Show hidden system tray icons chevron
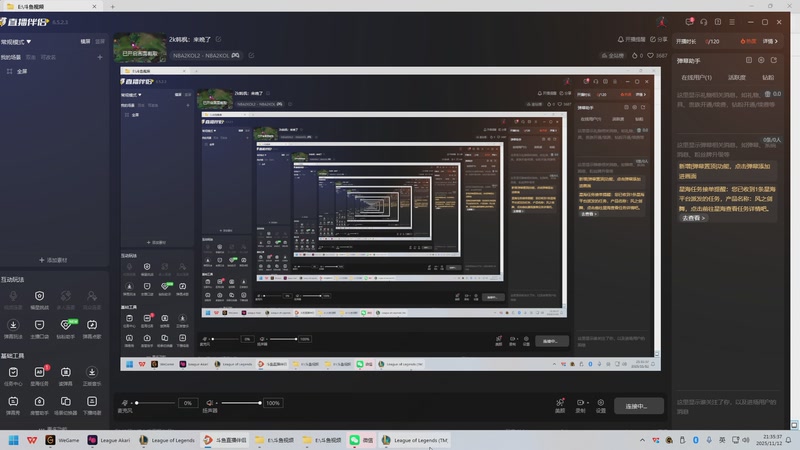 [642, 440]
